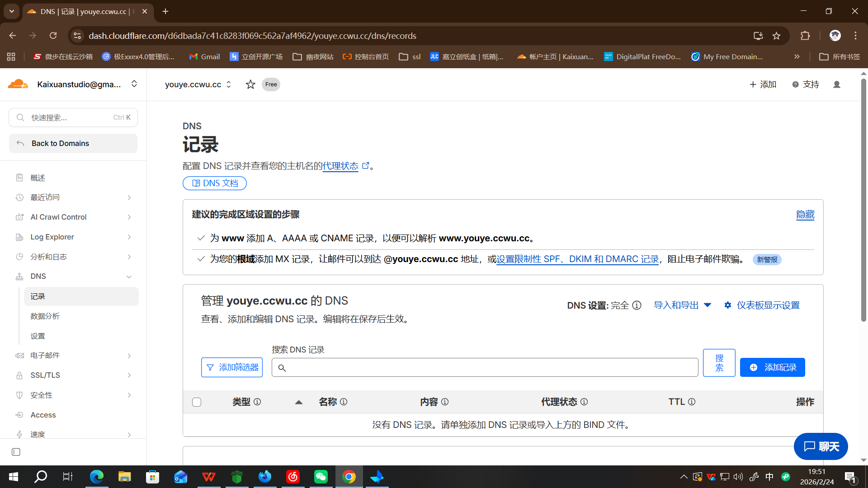Collapse the sidebar panel icon
868x488 pixels.
click(x=16, y=452)
